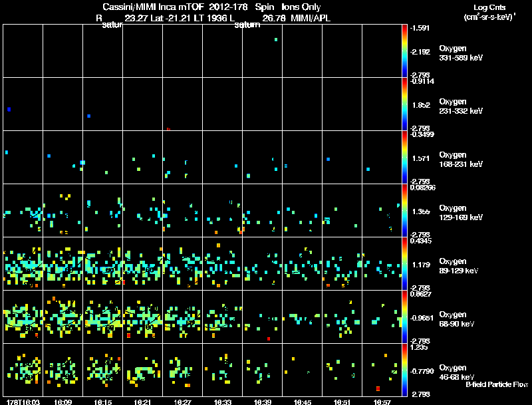Click the '-0.7790' colorbar value

click(422, 372)
